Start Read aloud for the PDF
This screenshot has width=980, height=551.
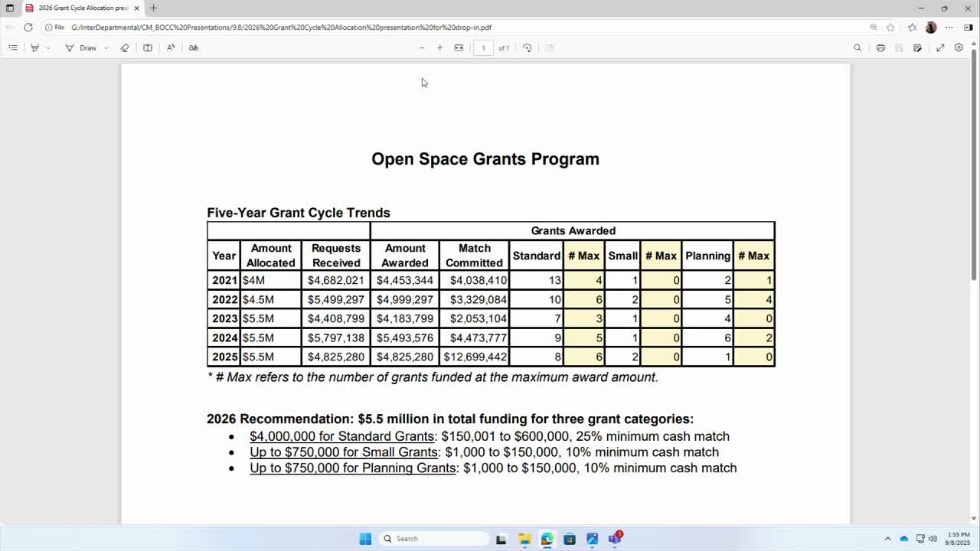(171, 47)
